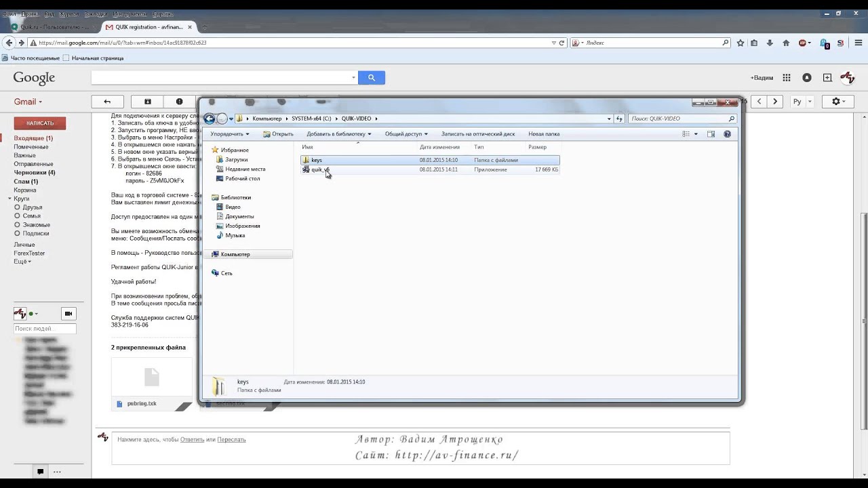Select the keys folder in Explorer
Viewport: 868px width, 488px height.
click(430, 161)
